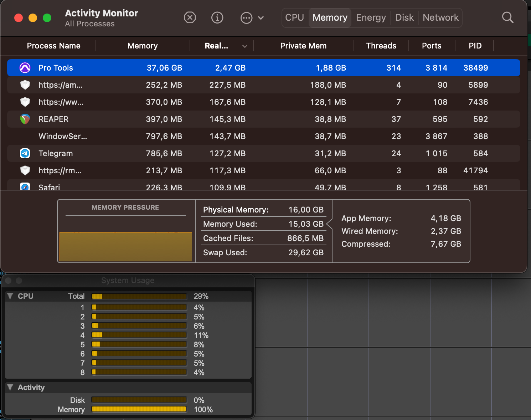Click the Telegram app icon
This screenshot has width=531, height=420.
(x=25, y=153)
